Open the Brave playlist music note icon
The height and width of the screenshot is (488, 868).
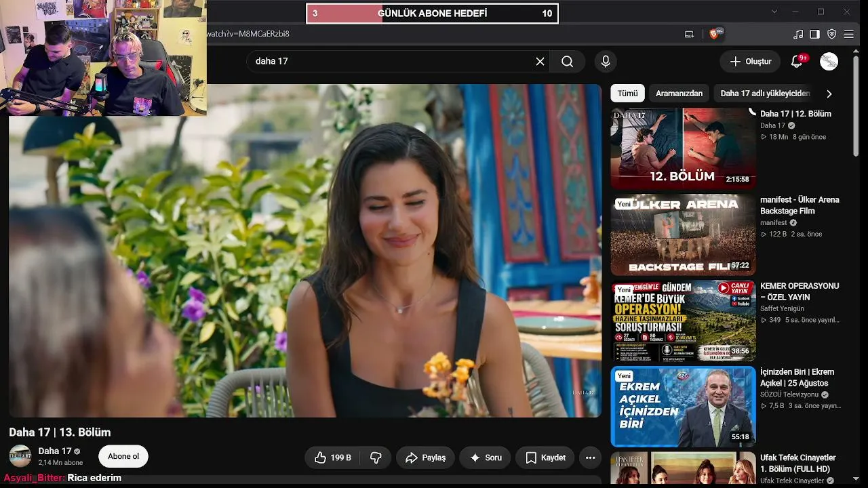pyautogui.click(x=798, y=34)
